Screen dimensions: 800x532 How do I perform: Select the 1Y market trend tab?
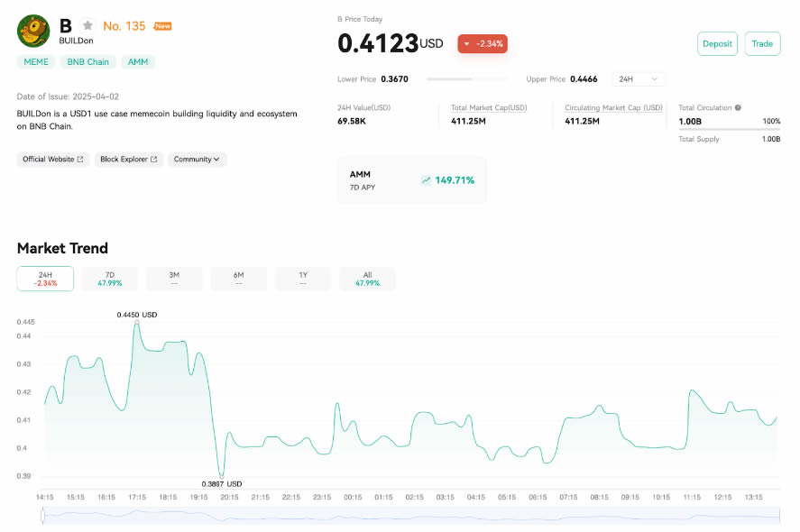point(302,278)
